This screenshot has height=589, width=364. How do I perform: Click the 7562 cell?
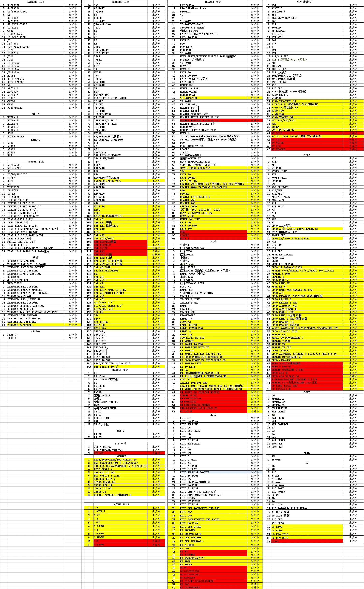[x=120, y=56]
